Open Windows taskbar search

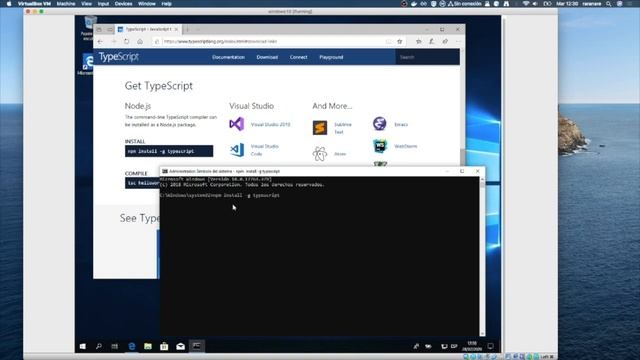coord(98,346)
